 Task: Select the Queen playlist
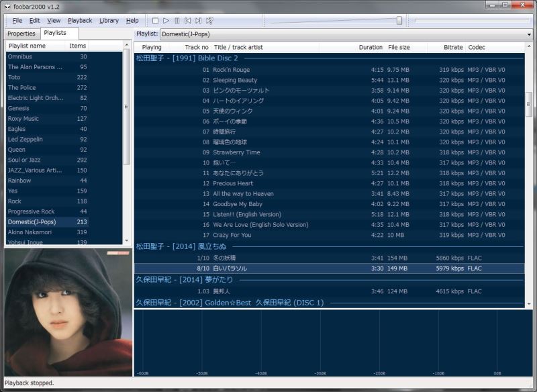(47, 150)
